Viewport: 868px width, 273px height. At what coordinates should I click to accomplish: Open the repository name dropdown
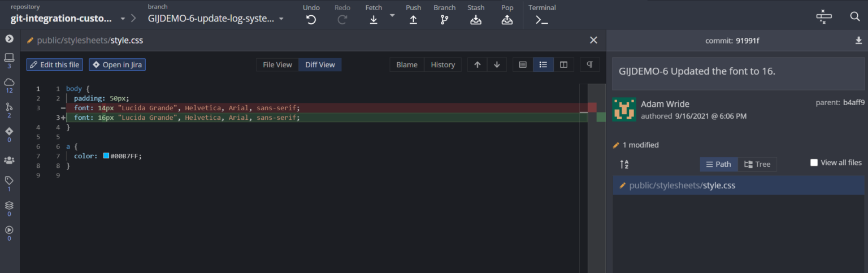pyautogui.click(x=123, y=19)
